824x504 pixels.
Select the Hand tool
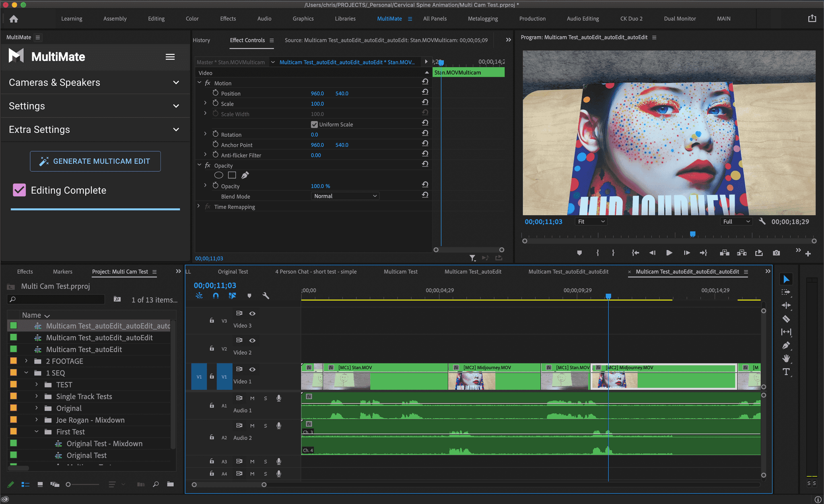click(786, 358)
